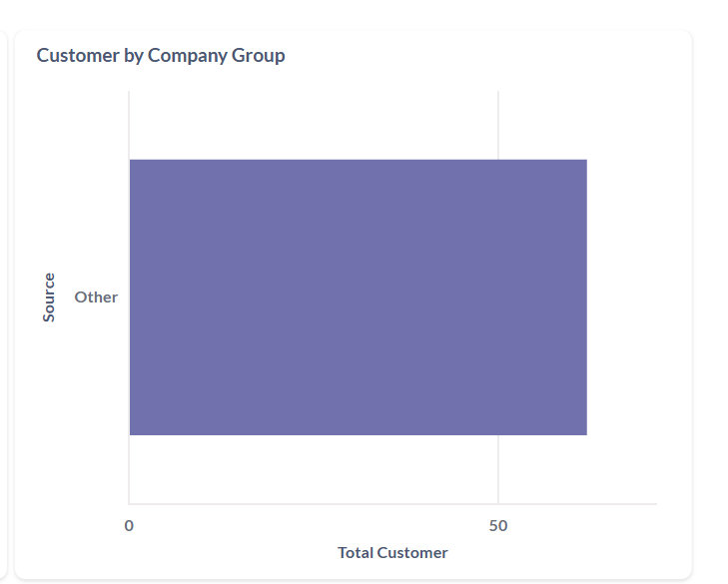
Task: Click the Customer by Company Group title
Action: click(161, 56)
